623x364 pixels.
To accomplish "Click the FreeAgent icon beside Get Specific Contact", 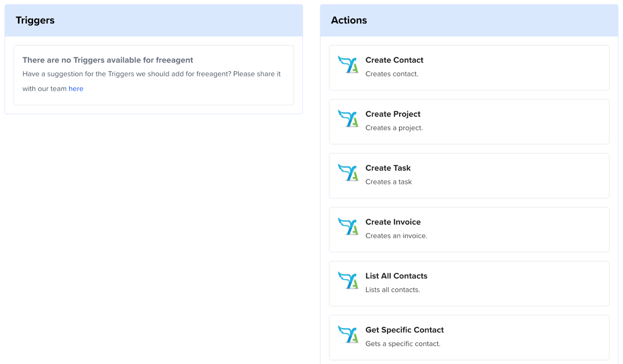I will [x=348, y=335].
